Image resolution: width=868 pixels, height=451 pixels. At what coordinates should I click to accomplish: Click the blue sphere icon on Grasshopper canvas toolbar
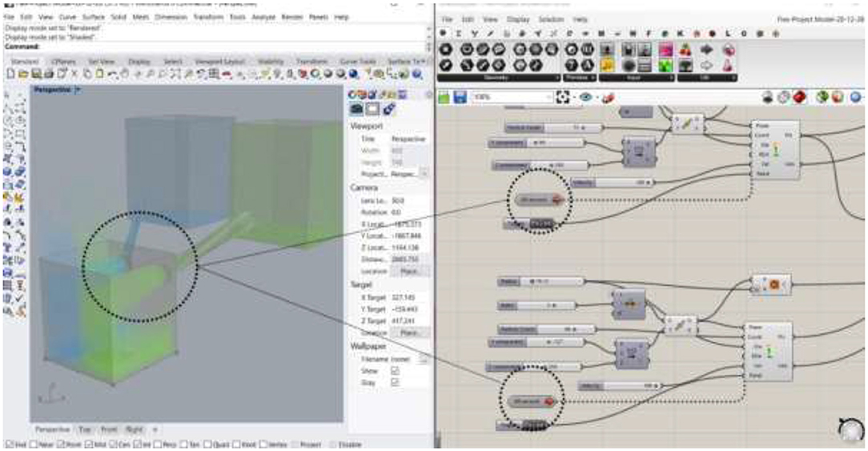(x=856, y=98)
